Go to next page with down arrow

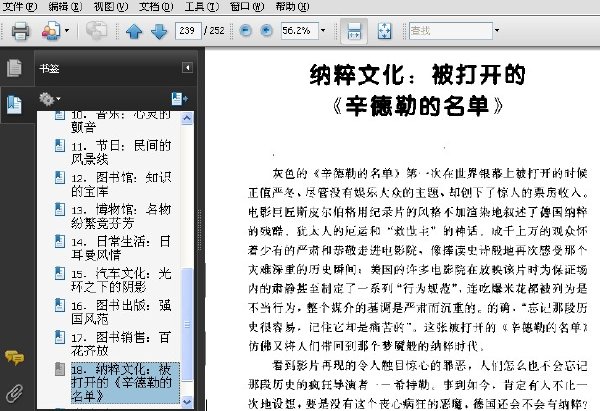point(159,31)
